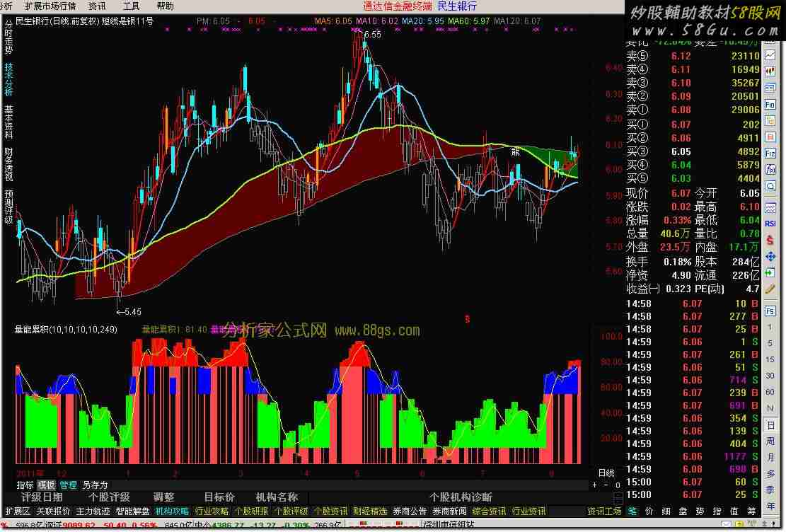Open the 帮助 menu
The height and width of the screenshot is (532, 786).
165,6
